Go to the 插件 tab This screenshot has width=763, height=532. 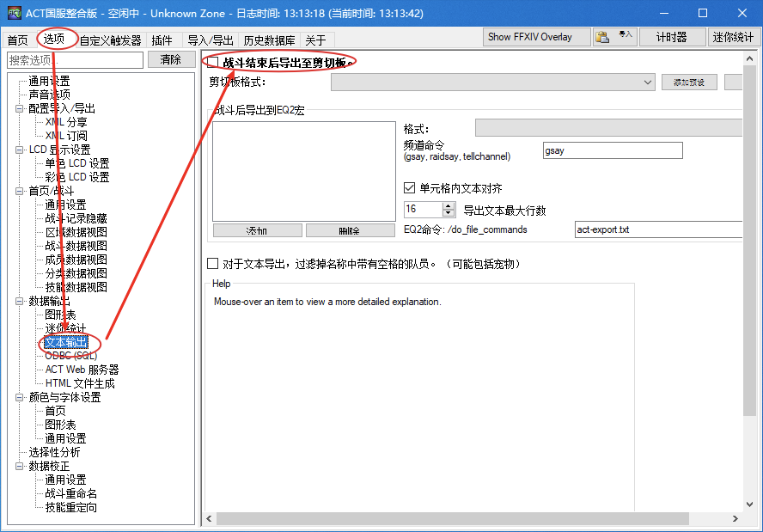162,40
